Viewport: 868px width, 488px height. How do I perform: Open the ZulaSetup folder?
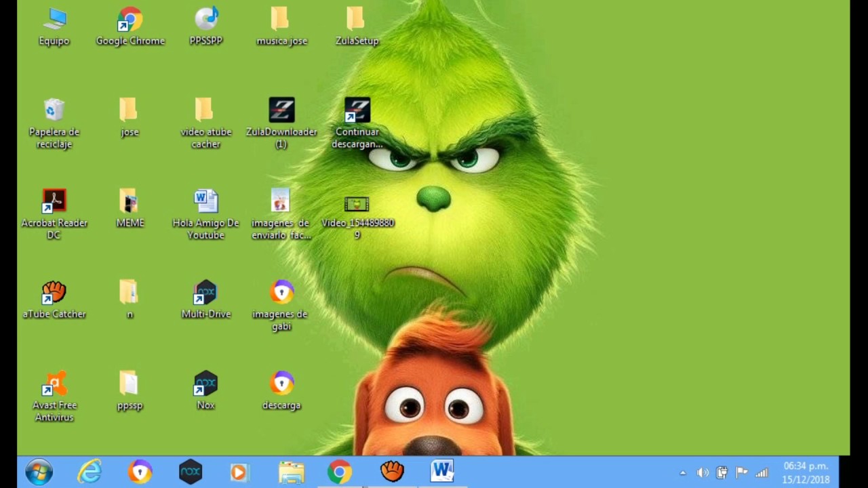pyautogui.click(x=357, y=27)
